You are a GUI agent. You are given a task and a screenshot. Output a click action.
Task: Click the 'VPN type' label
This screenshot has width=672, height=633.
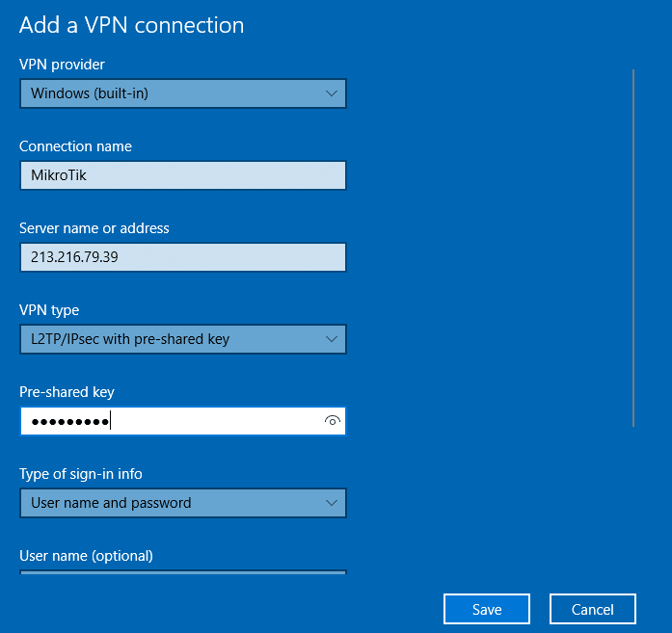pyautogui.click(x=49, y=310)
